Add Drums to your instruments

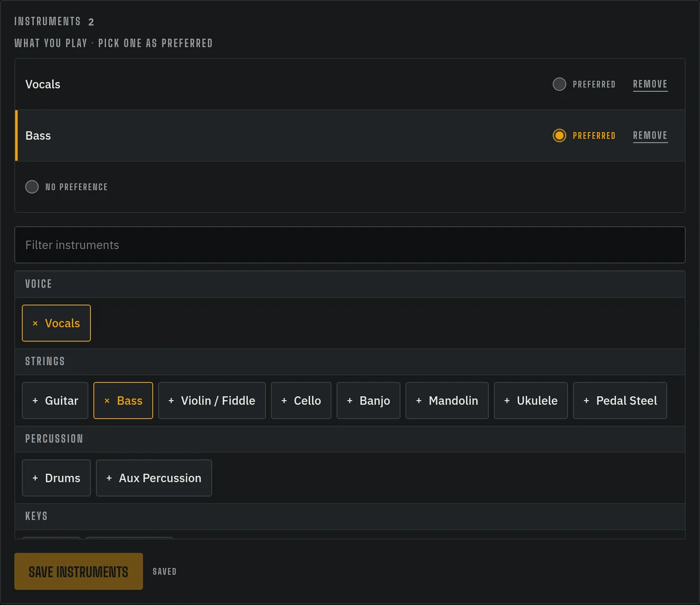click(x=56, y=478)
